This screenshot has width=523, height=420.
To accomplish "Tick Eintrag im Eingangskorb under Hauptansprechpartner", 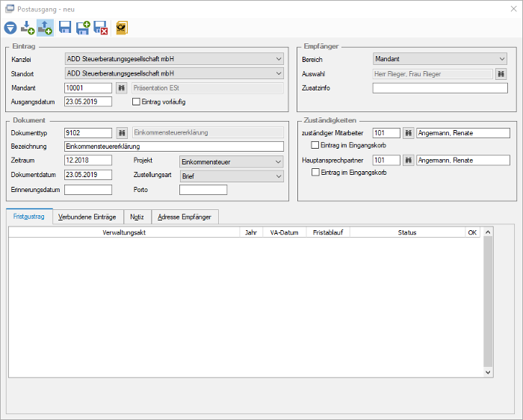I will point(315,172).
